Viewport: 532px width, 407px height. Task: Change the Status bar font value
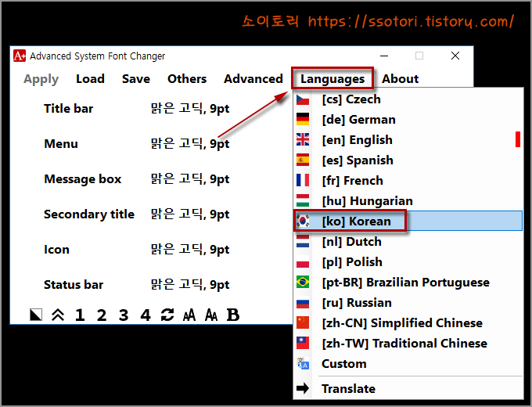(190, 284)
